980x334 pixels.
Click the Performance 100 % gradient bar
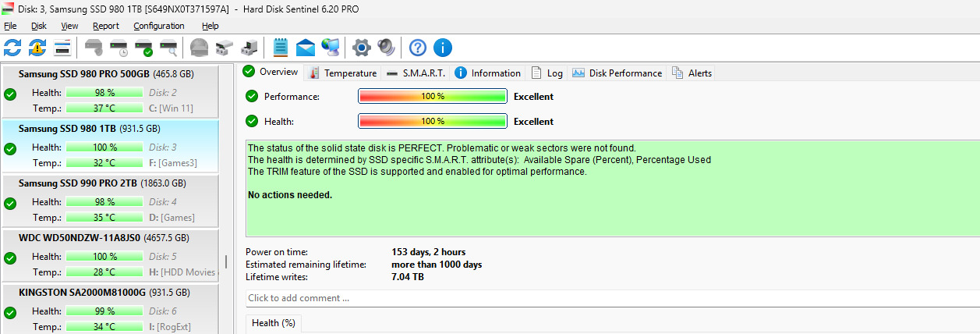(x=433, y=97)
